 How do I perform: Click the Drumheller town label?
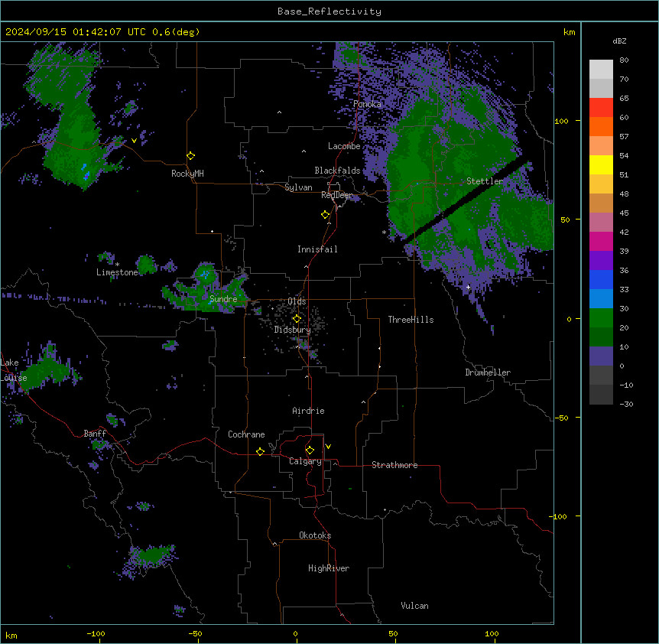tap(488, 372)
